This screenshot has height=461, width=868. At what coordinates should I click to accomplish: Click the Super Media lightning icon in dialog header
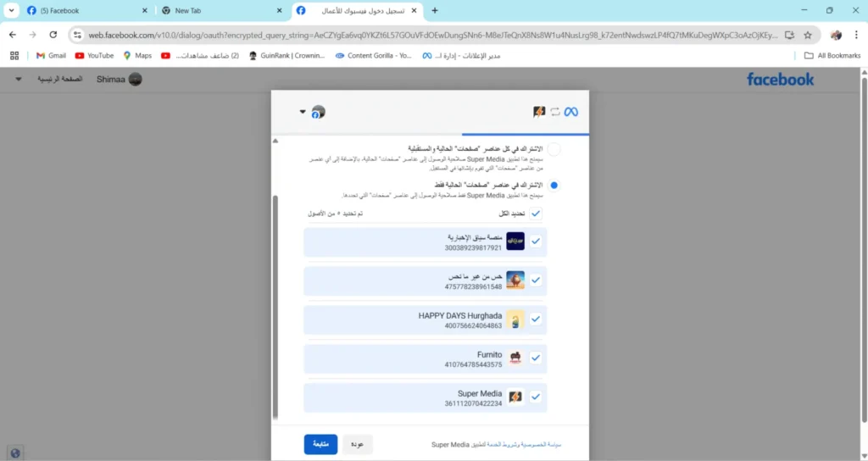point(538,112)
